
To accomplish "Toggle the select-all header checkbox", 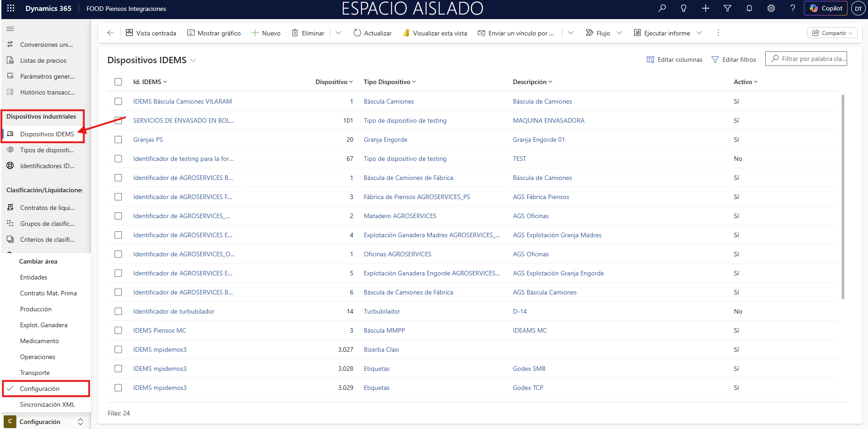I will [x=118, y=82].
